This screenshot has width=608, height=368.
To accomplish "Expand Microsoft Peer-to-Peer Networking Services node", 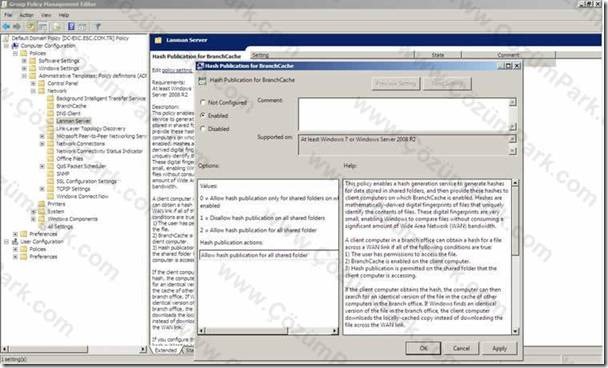I will click(42, 136).
